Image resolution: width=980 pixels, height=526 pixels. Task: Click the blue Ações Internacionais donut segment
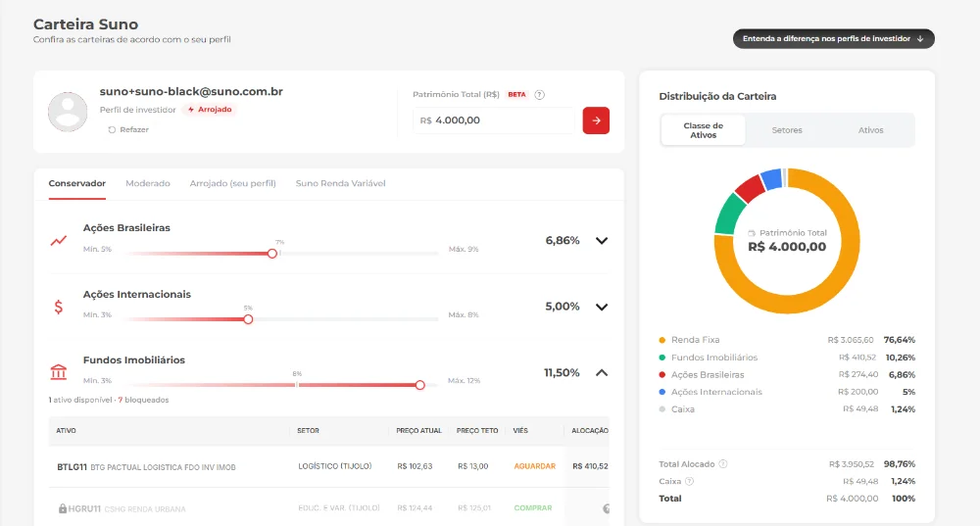(772, 178)
